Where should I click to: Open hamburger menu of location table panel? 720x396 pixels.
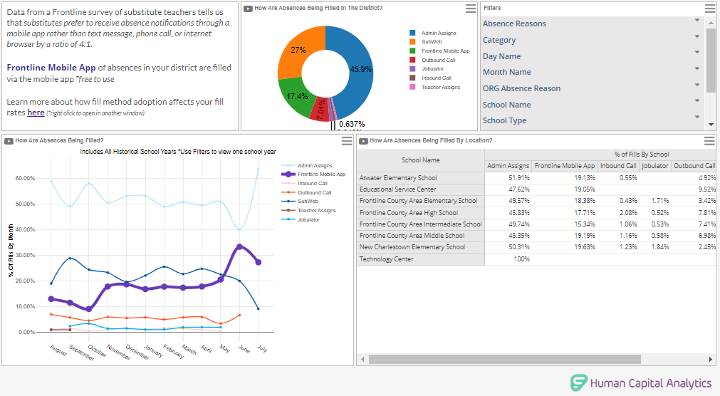point(709,141)
